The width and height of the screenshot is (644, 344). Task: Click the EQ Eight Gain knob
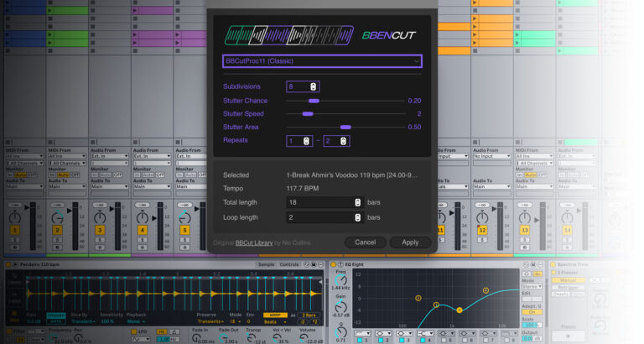[x=340, y=306]
